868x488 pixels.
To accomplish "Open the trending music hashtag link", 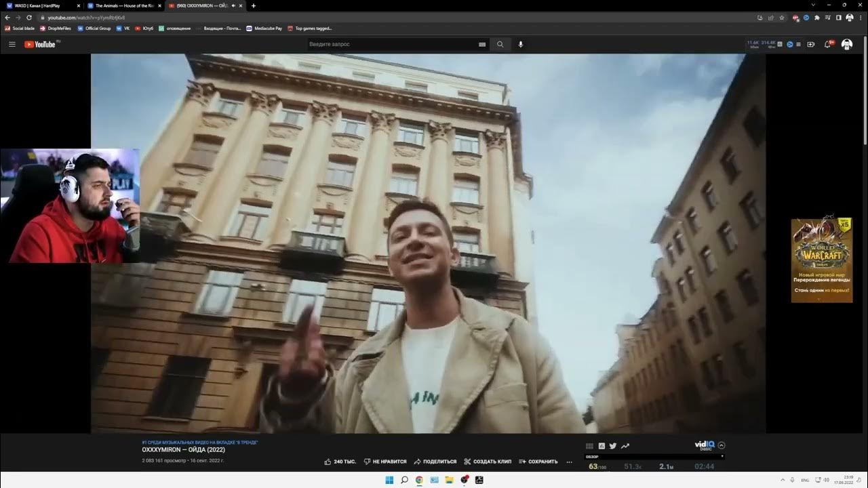I will click(199, 443).
